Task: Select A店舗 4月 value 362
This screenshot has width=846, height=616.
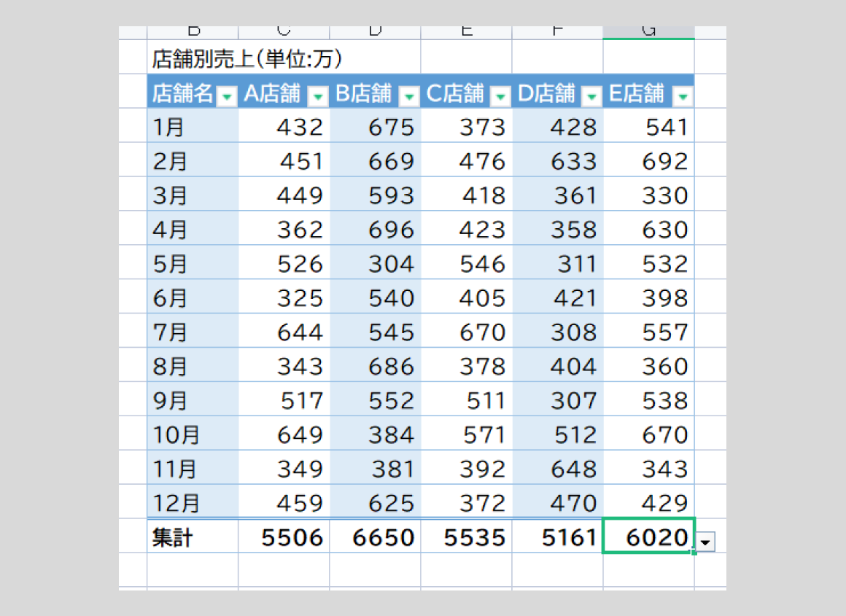Action: (x=284, y=228)
